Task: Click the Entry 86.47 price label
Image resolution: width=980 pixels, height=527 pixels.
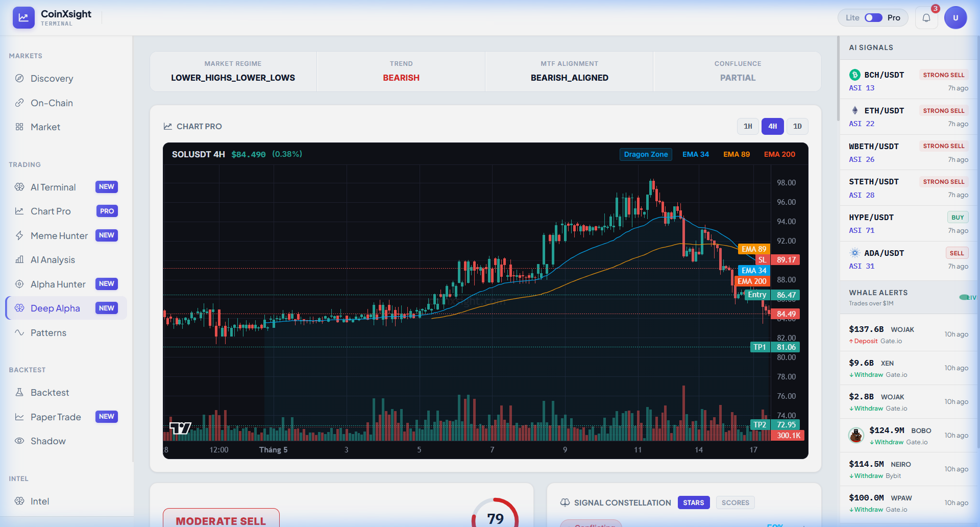Action: coord(772,295)
